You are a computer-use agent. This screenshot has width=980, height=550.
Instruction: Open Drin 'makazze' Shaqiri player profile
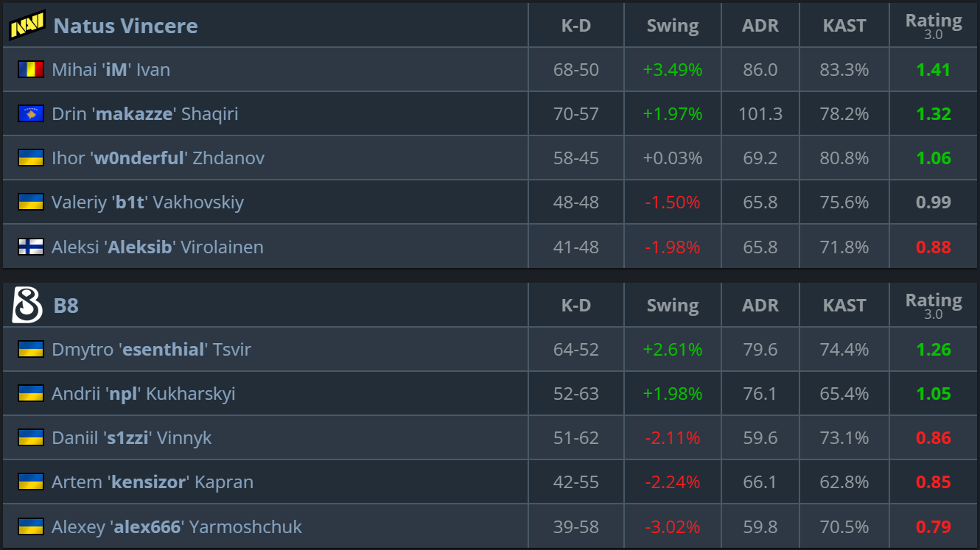tap(144, 114)
